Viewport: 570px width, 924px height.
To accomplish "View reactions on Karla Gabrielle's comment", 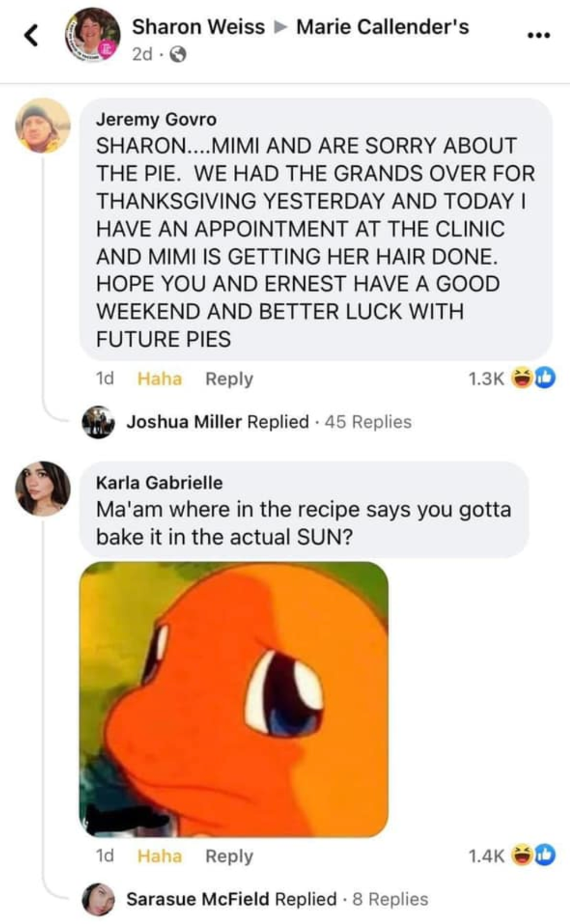I will 512,855.
